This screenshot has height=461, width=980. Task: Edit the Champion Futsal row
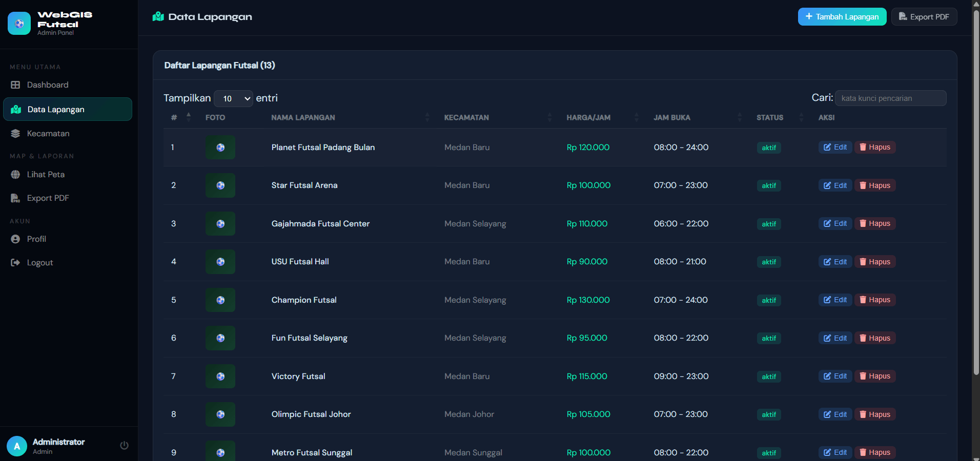(835, 300)
